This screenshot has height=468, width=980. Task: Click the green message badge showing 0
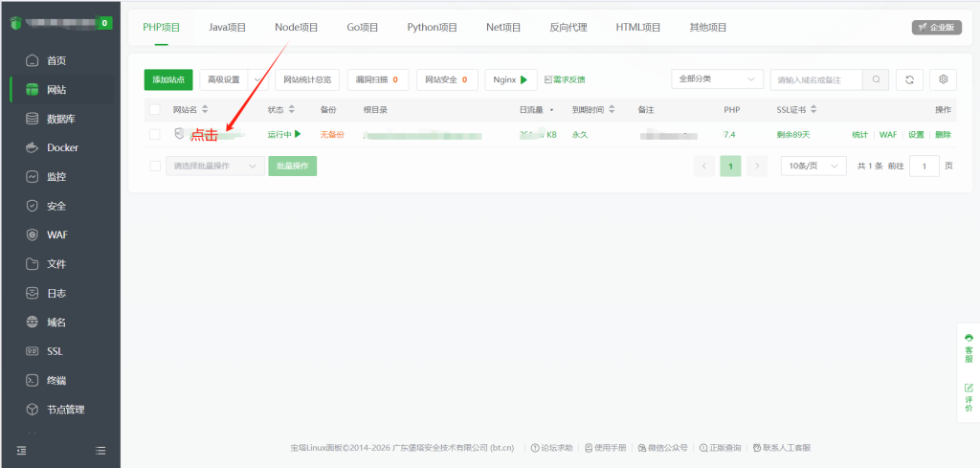click(103, 23)
